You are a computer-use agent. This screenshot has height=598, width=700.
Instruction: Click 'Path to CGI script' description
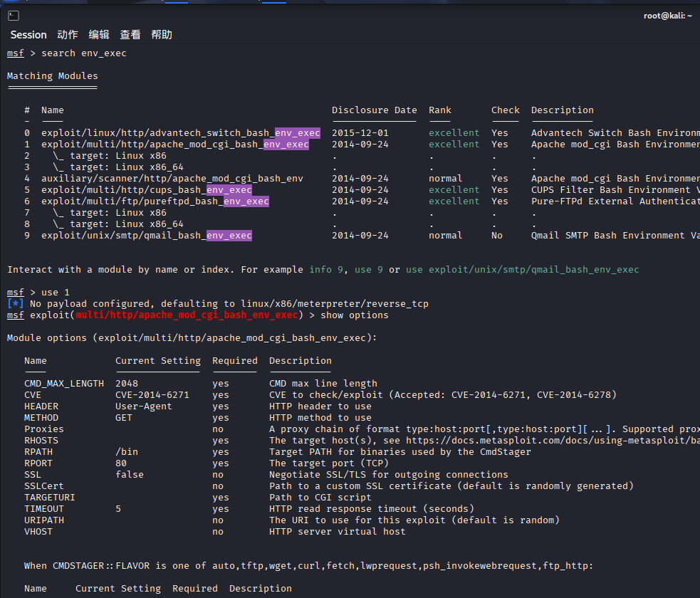pos(320,497)
